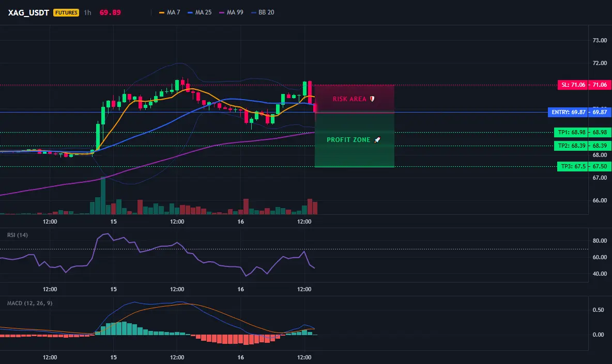Toggle the MA 25 legend item
612x364 pixels.
pyautogui.click(x=200, y=12)
